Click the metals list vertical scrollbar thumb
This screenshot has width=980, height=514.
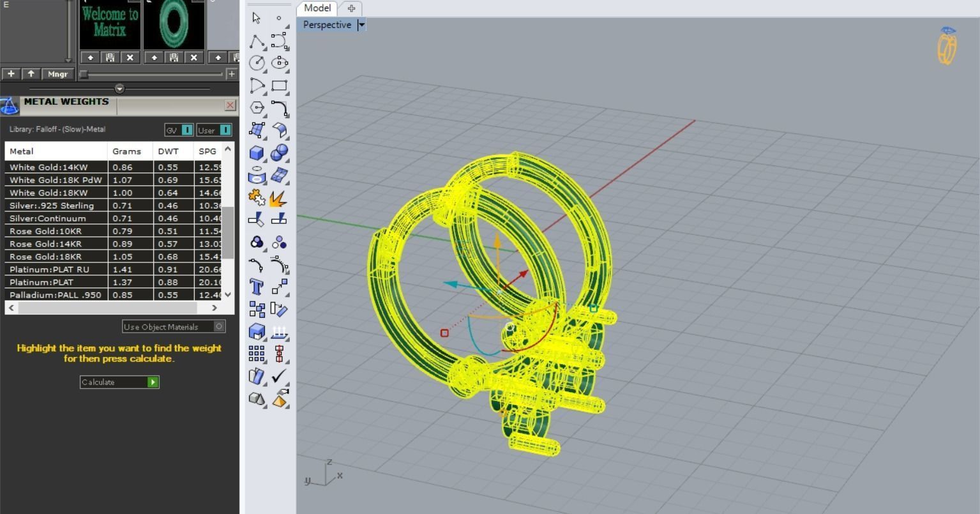(x=228, y=233)
